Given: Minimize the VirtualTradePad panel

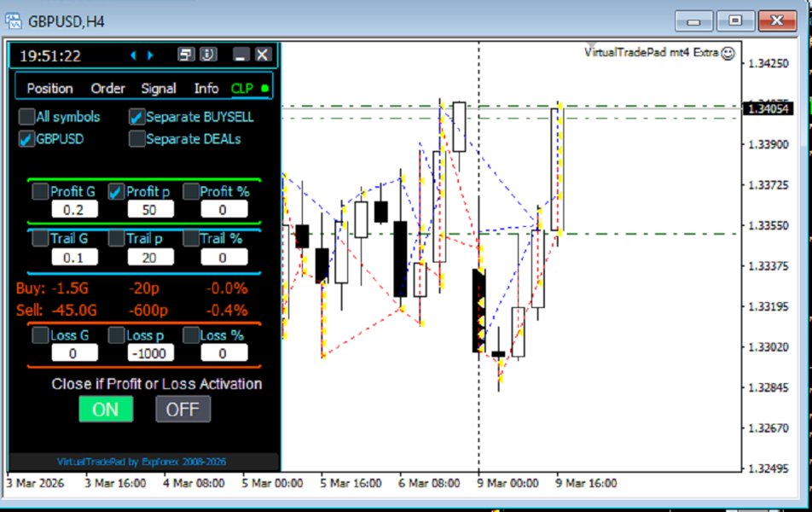Looking at the screenshot, I should pyautogui.click(x=241, y=54).
